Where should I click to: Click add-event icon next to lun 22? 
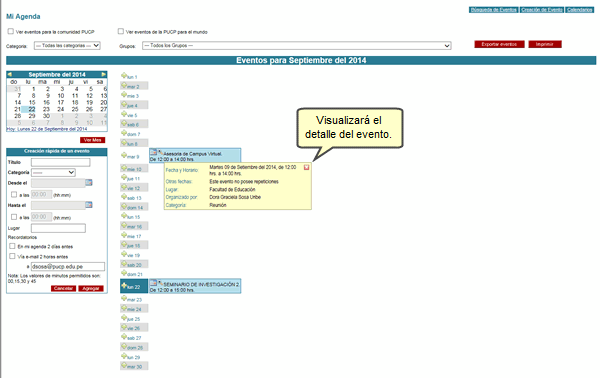tap(124, 285)
